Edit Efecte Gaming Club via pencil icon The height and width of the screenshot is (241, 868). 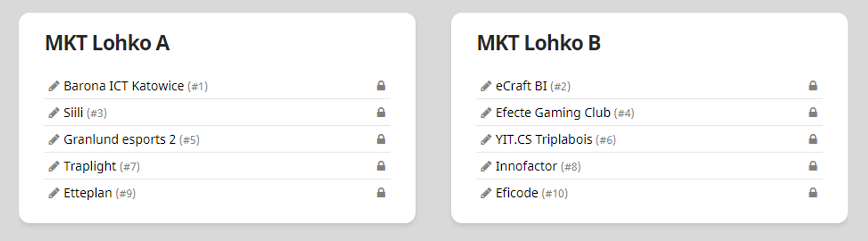click(x=486, y=113)
